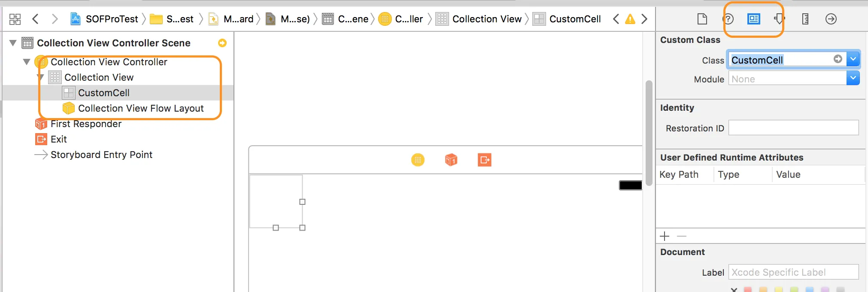Click the First Responder cube in scene dock
Screen dimensions: 868x292
click(451, 160)
